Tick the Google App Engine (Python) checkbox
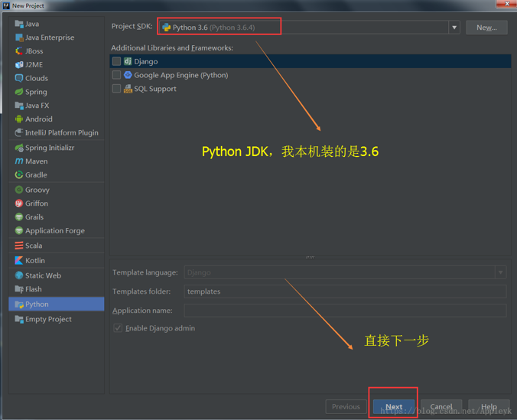517x420 pixels. pos(116,75)
